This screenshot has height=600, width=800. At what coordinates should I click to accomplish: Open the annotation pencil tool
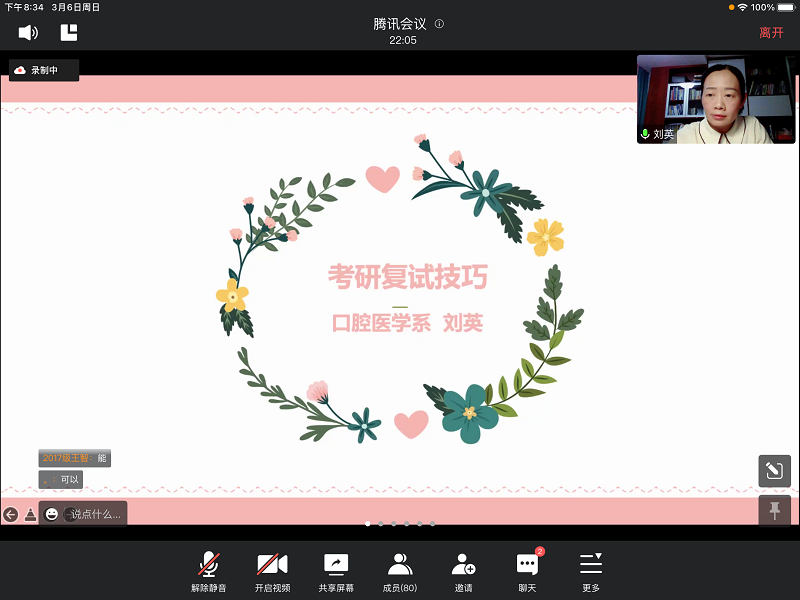tap(774, 471)
